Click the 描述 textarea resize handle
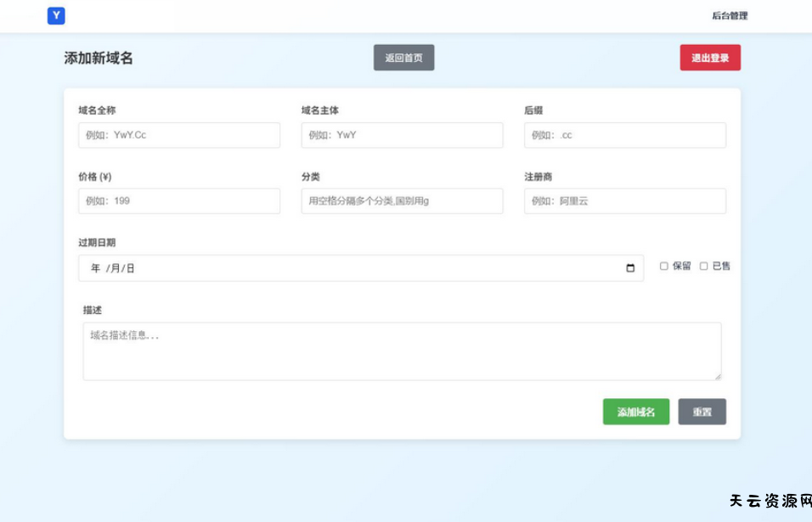812x522 pixels. 718,376
